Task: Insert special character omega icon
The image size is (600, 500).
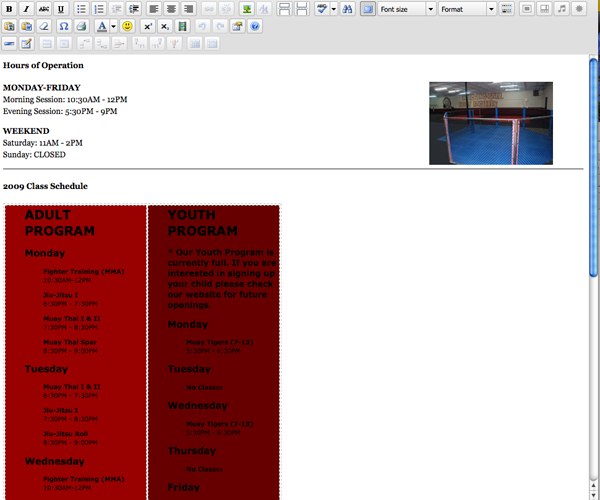Action: tap(64, 26)
